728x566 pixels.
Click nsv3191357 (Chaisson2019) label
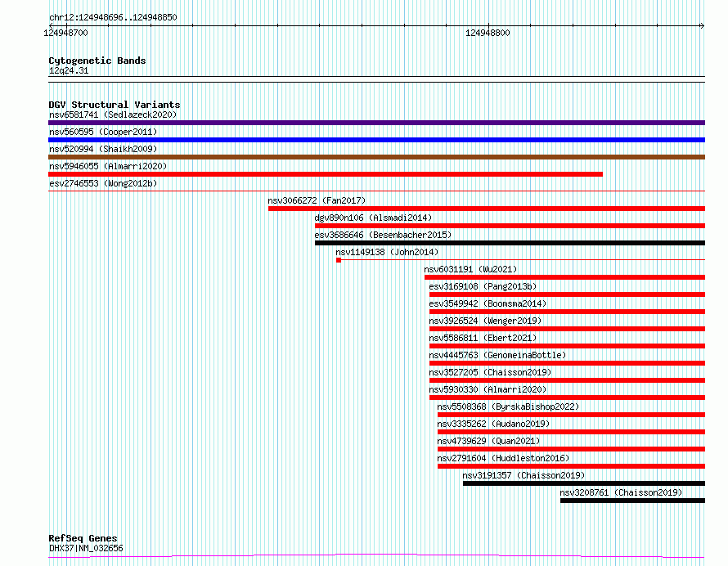(x=524, y=475)
